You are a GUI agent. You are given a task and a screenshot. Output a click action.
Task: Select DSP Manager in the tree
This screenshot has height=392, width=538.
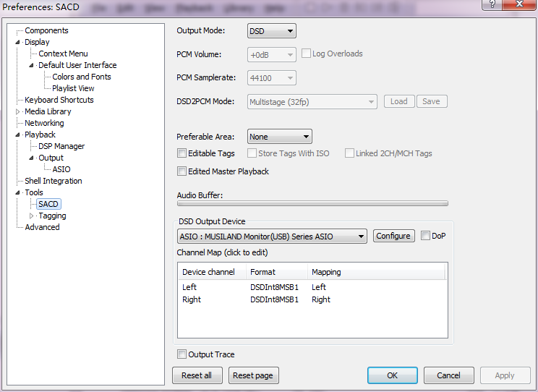(x=61, y=146)
